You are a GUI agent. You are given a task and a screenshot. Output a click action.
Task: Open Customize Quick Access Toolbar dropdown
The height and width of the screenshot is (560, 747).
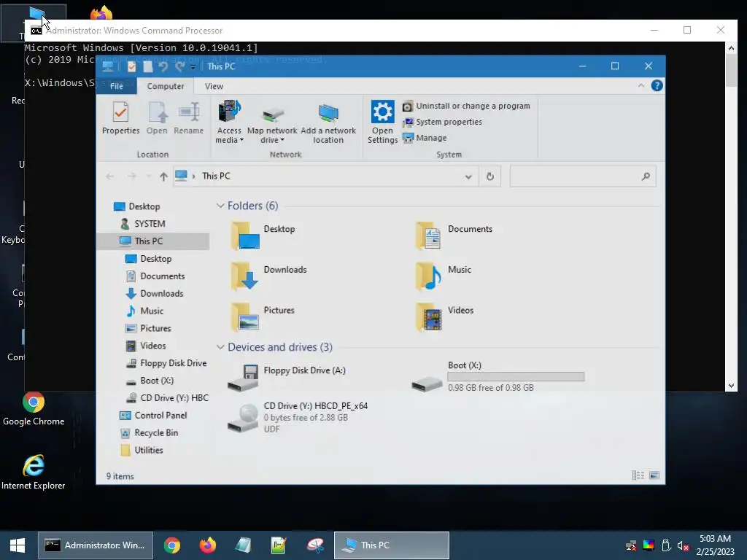tap(193, 67)
